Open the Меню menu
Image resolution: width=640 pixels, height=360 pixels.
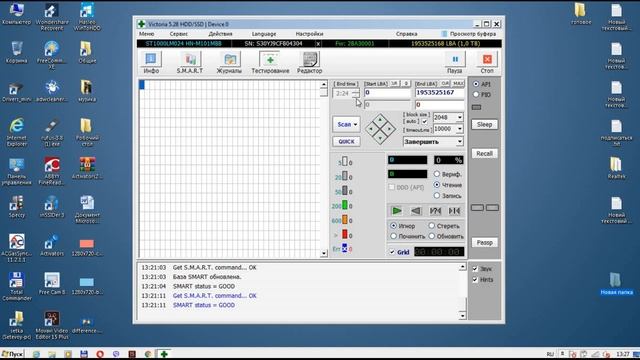tap(147, 34)
